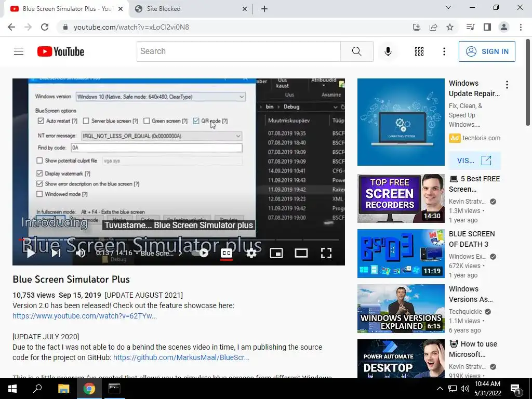Open media controls in Chrome toolbar

click(470, 27)
